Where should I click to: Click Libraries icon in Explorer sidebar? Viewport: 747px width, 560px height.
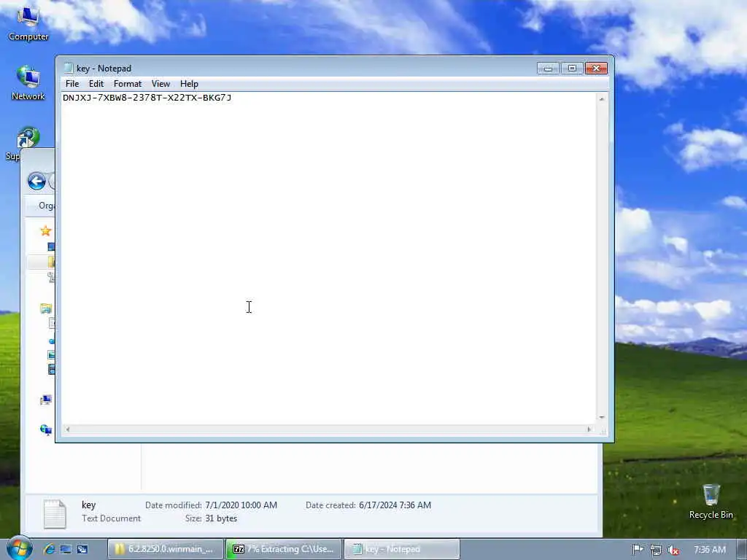tap(46, 308)
